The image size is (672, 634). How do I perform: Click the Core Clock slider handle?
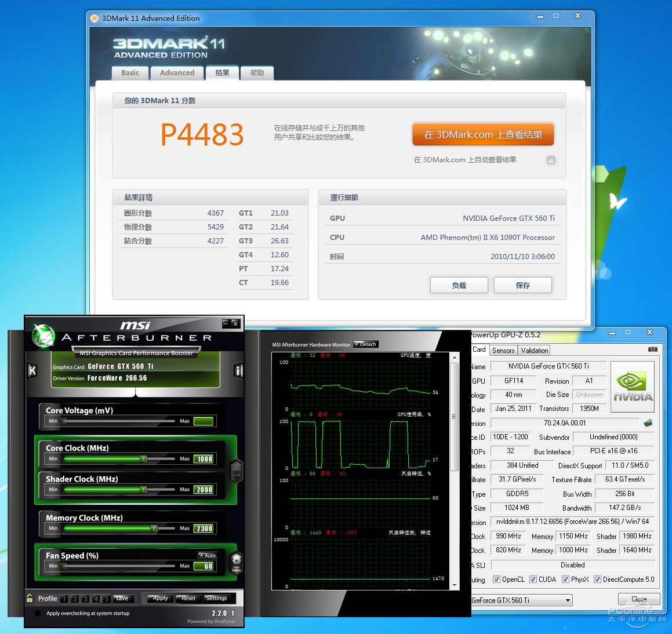click(x=143, y=458)
